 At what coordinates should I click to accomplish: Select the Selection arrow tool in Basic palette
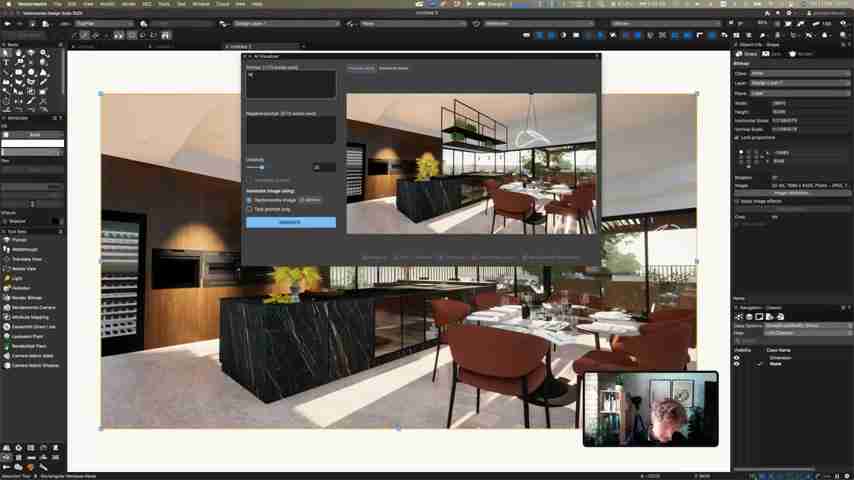pos(6,53)
